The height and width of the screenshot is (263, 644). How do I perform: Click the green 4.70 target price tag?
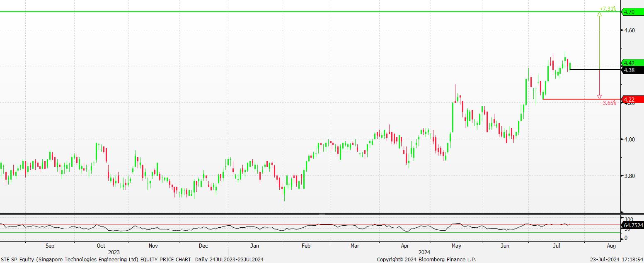click(x=632, y=12)
